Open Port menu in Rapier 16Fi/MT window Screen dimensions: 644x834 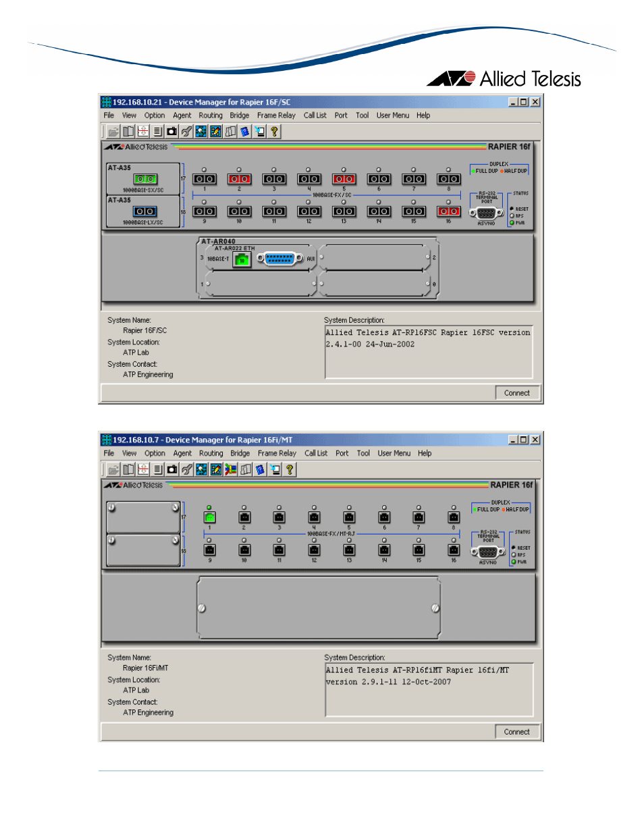point(342,453)
